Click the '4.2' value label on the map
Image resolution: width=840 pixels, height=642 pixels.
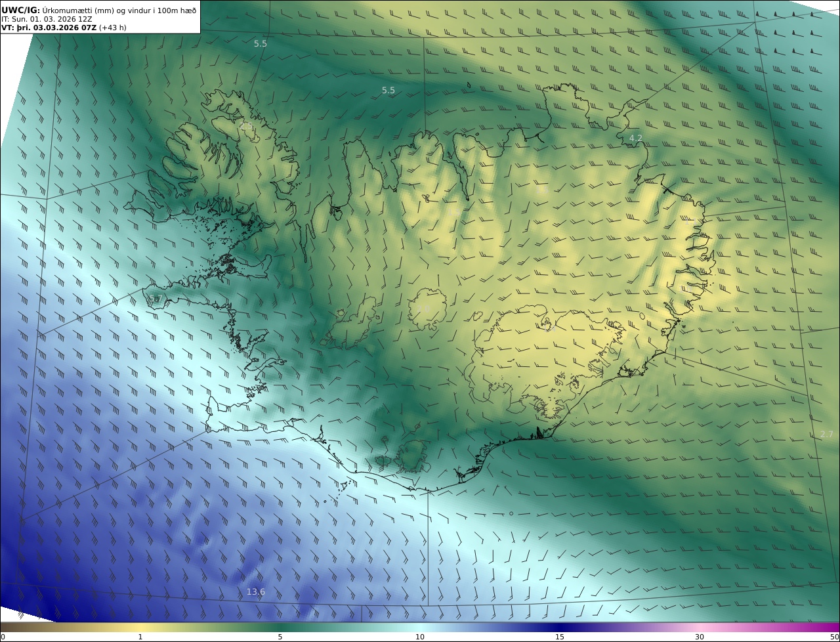pos(635,138)
